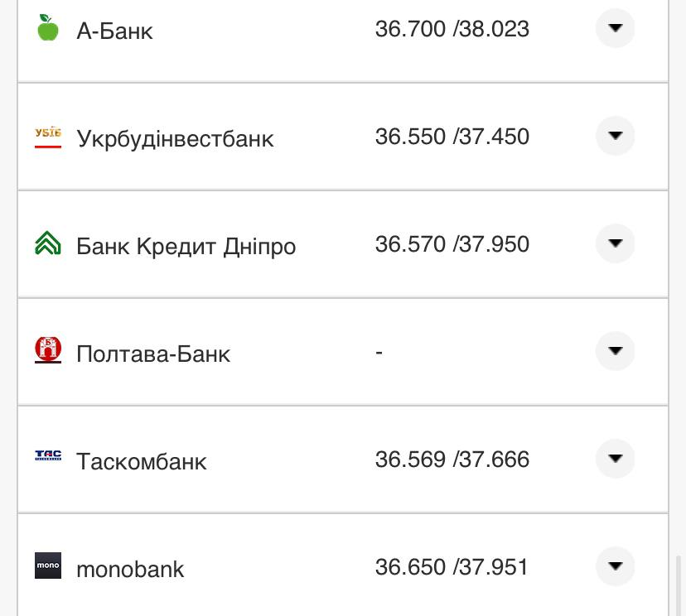This screenshot has height=616, width=686.
Task: Expand the А-Банк rate details
Action: pyautogui.click(x=615, y=28)
